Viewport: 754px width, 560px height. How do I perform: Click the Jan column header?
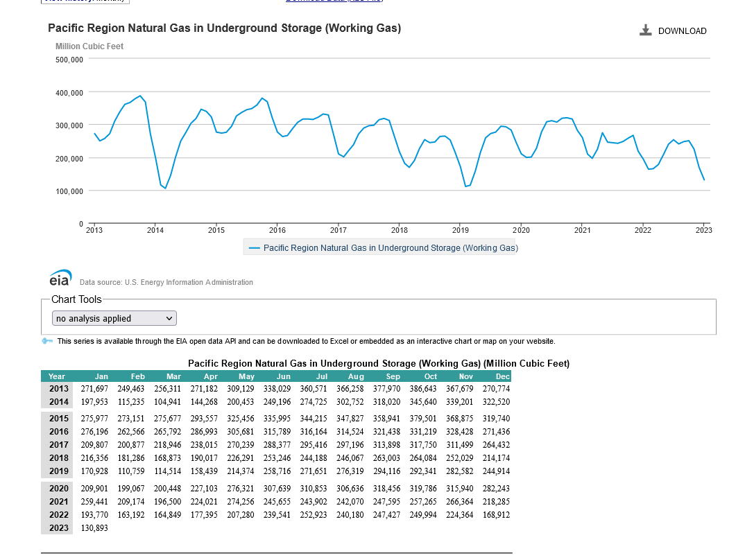tap(101, 376)
